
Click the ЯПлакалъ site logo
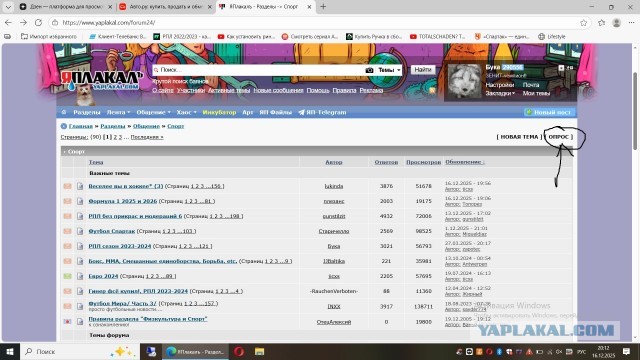pos(101,80)
